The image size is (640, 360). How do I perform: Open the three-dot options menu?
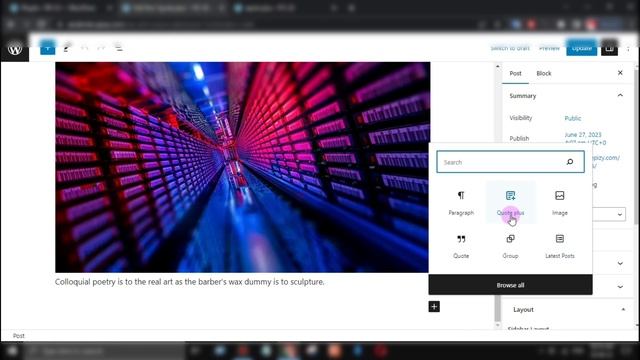tap(628, 49)
